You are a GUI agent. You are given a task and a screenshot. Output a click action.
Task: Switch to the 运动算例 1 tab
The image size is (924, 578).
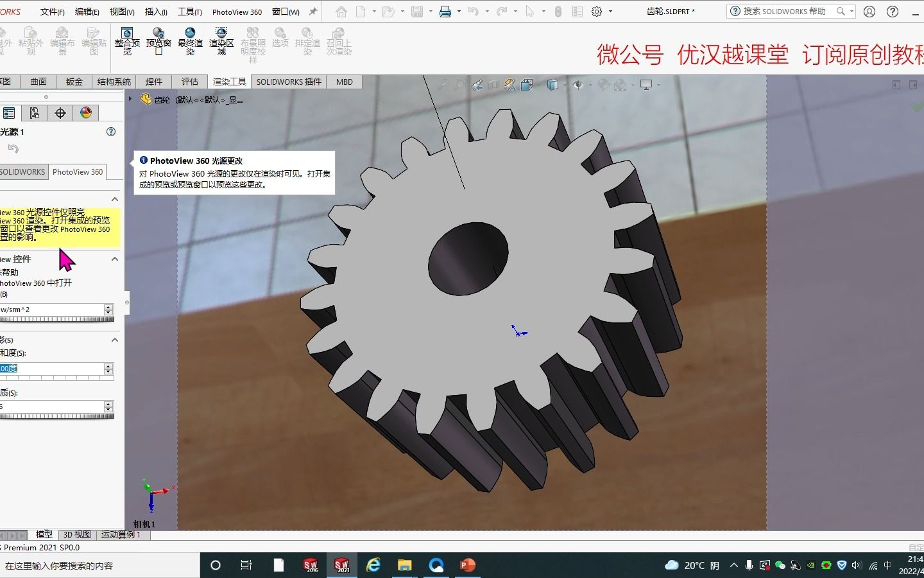tap(121, 534)
